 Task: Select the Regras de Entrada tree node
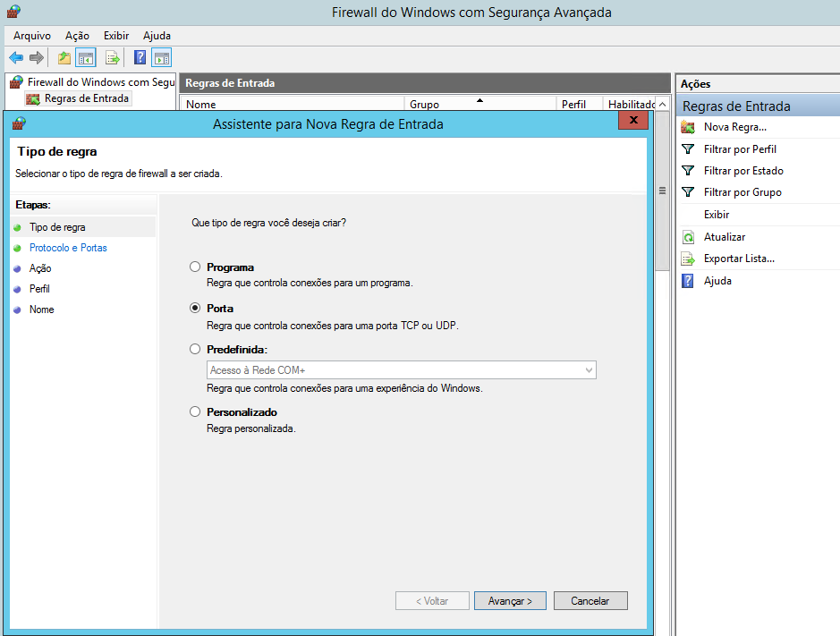86,98
